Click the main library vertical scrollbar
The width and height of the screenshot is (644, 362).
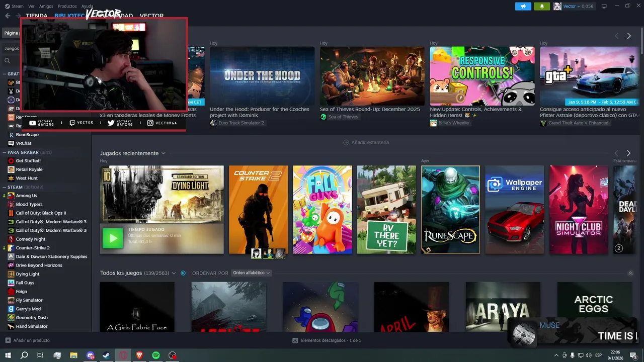coord(641,40)
